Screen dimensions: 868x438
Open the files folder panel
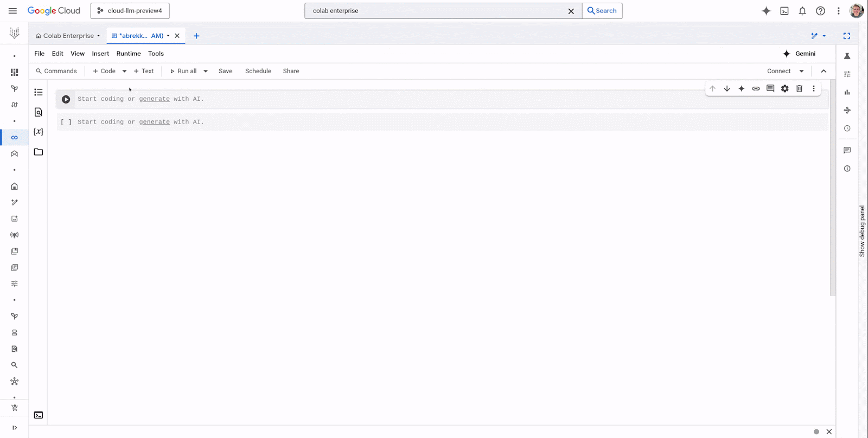point(39,152)
